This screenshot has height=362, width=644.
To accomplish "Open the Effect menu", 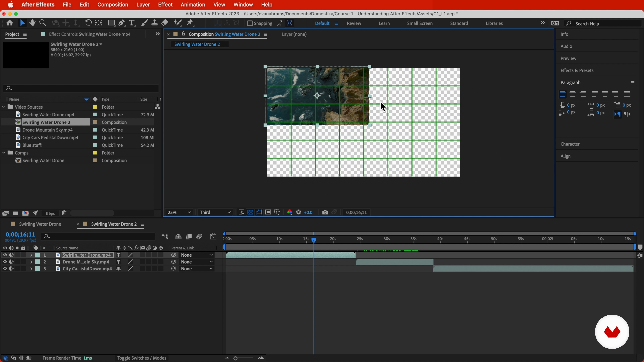I will tap(165, 5).
